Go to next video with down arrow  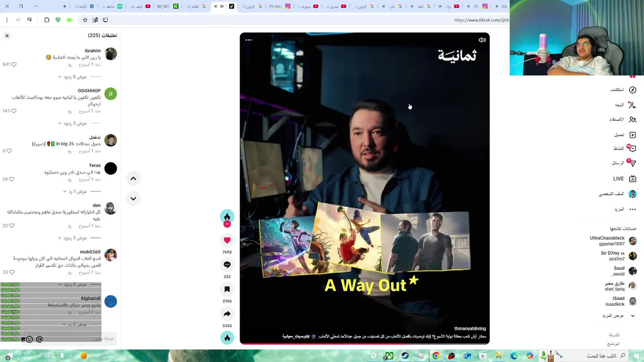[x=133, y=199]
